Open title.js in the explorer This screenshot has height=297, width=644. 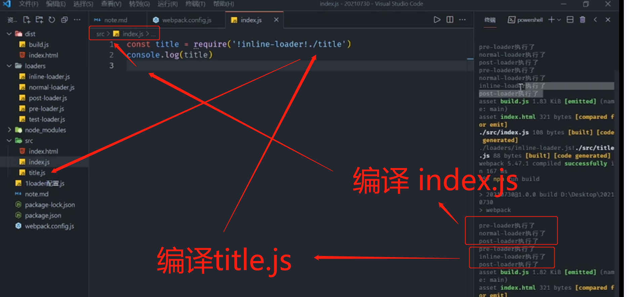37,173
